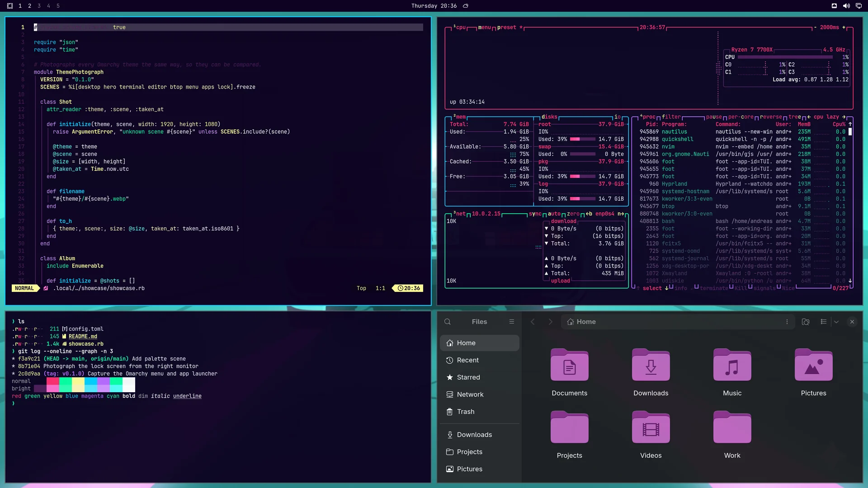868x488 pixels.
Task: Open the Projects folder icon in grid
Action: coord(570,427)
